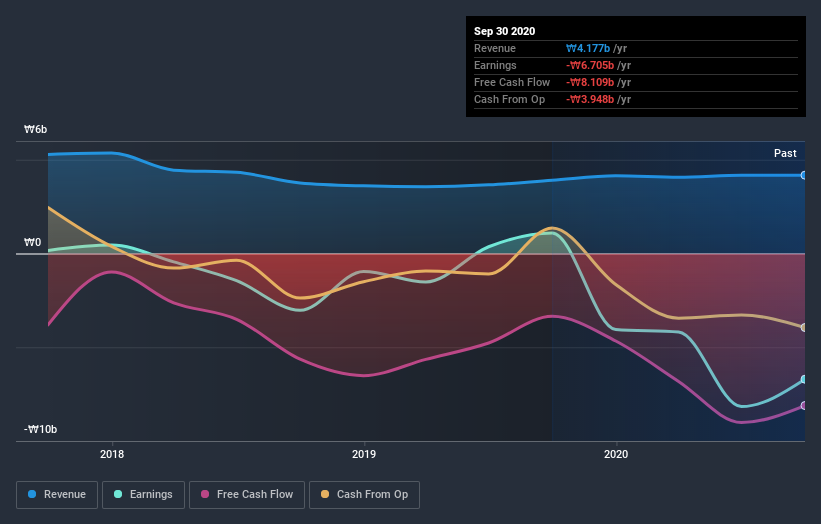Click the Earnings row label in tooltip
Image resolution: width=821 pixels, height=524 pixels.
click(x=495, y=65)
